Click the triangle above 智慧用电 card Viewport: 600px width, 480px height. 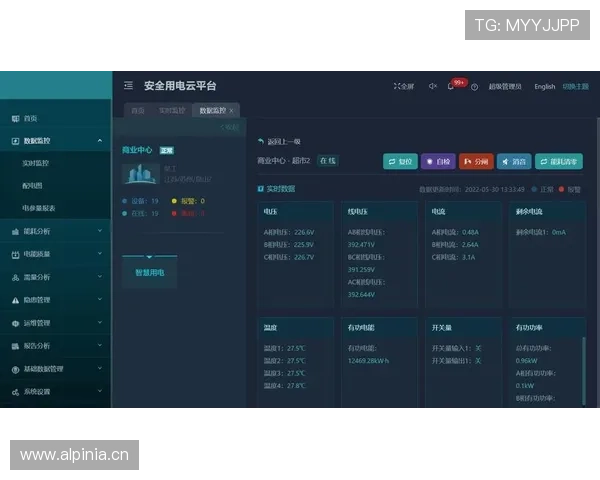point(149,256)
